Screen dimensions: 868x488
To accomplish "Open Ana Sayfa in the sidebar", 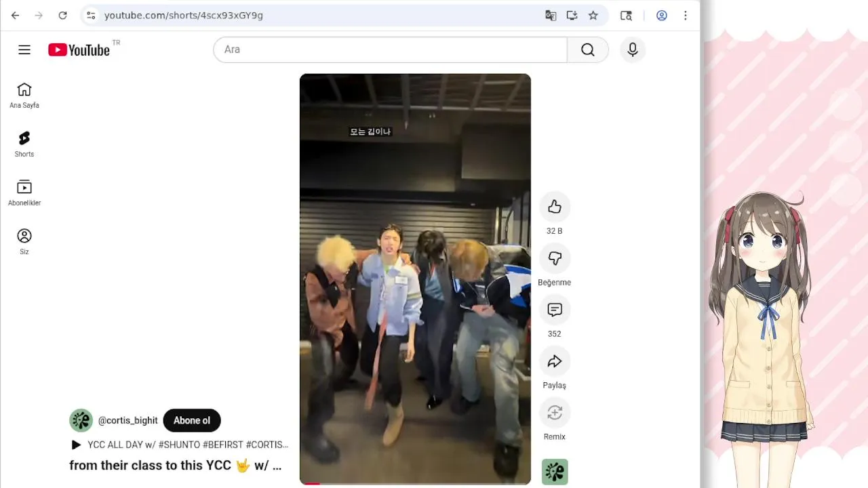I will pos(24,96).
